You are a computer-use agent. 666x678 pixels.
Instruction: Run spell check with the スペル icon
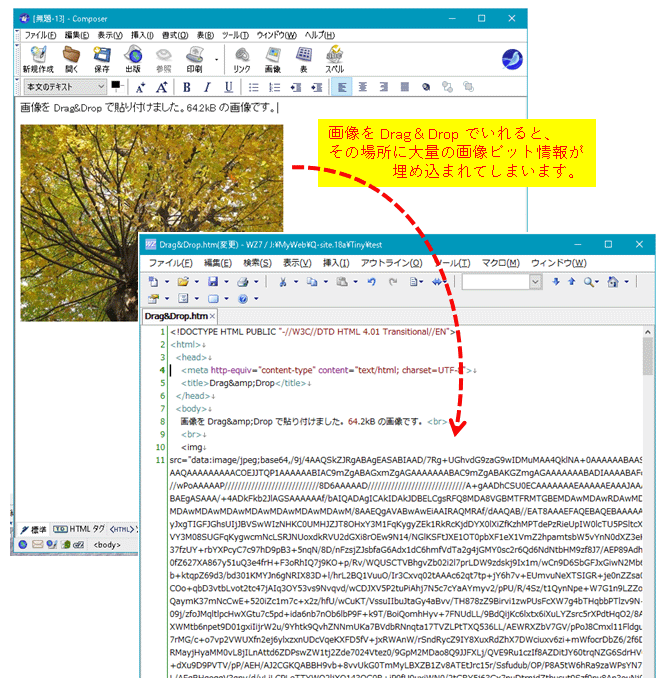[334, 59]
